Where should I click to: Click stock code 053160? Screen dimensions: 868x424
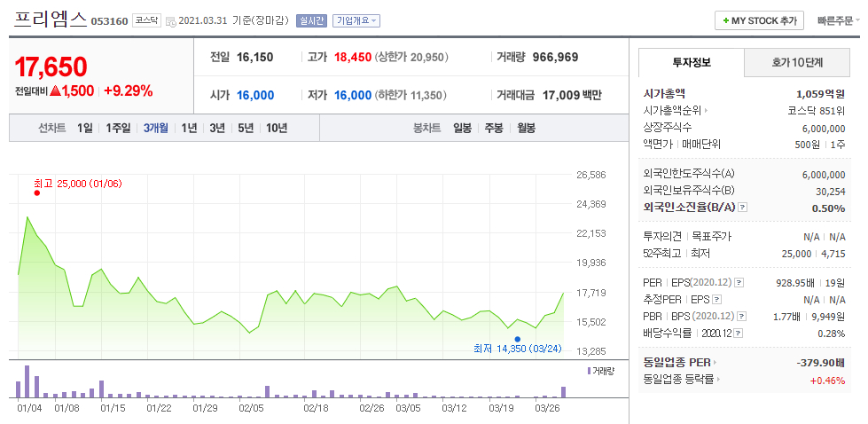pos(109,21)
